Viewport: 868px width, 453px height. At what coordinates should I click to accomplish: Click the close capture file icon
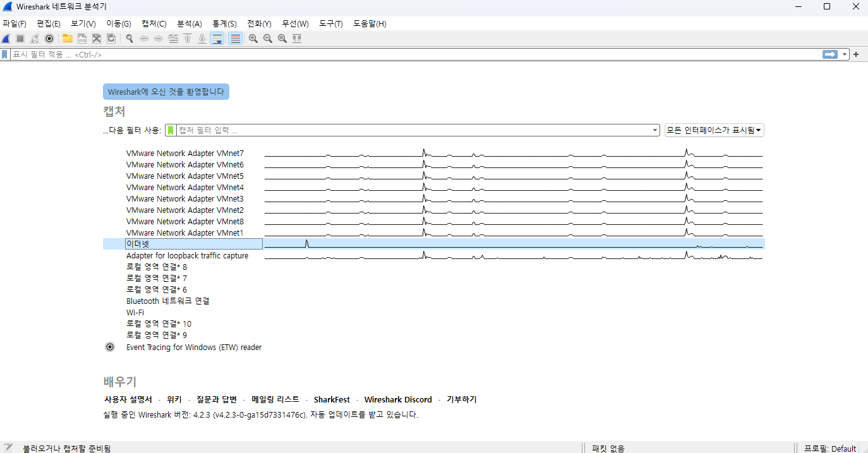pyautogui.click(x=97, y=39)
